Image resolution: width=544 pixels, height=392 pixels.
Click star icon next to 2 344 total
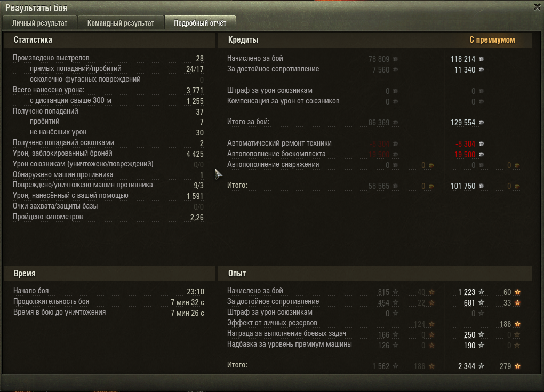[x=481, y=366]
